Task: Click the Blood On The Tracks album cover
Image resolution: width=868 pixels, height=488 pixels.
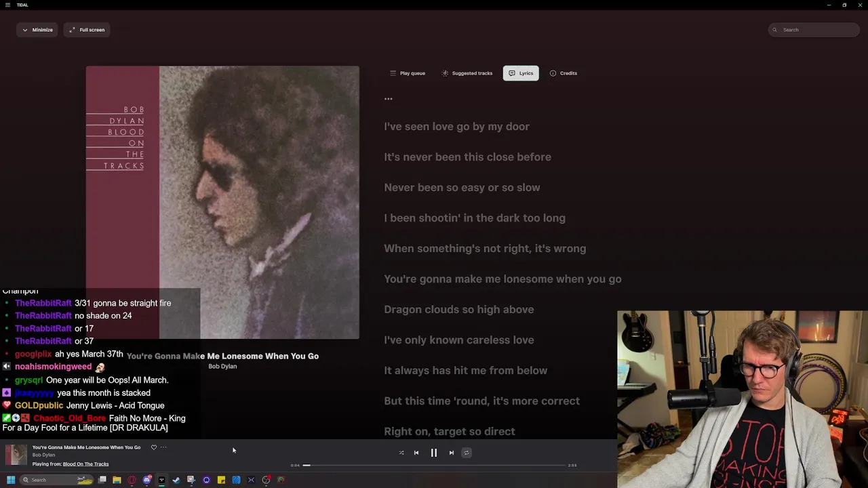Action: [222, 202]
